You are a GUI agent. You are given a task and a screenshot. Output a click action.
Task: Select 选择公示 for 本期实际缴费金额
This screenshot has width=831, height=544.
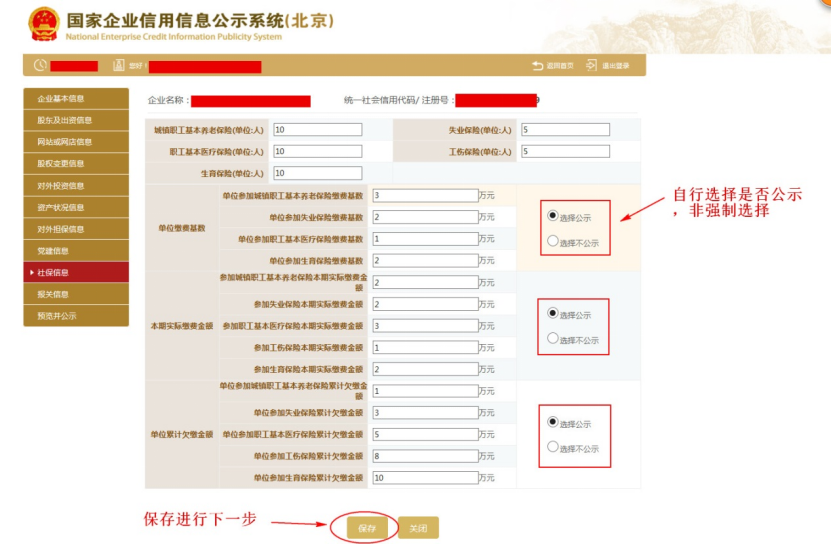click(553, 313)
